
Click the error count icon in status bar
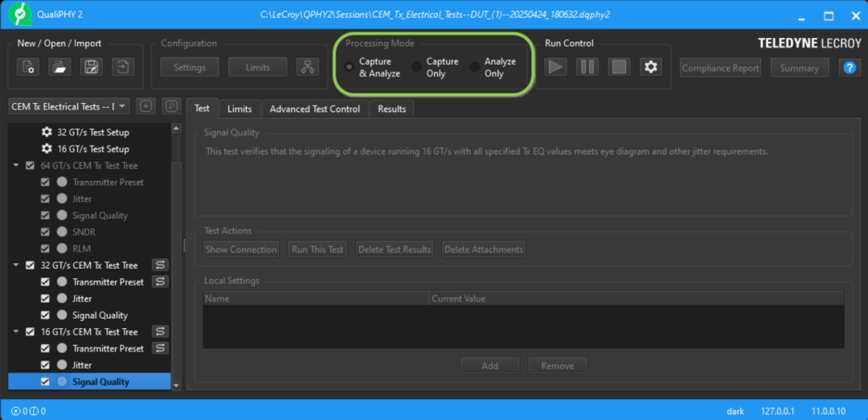pyautogui.click(x=16, y=412)
